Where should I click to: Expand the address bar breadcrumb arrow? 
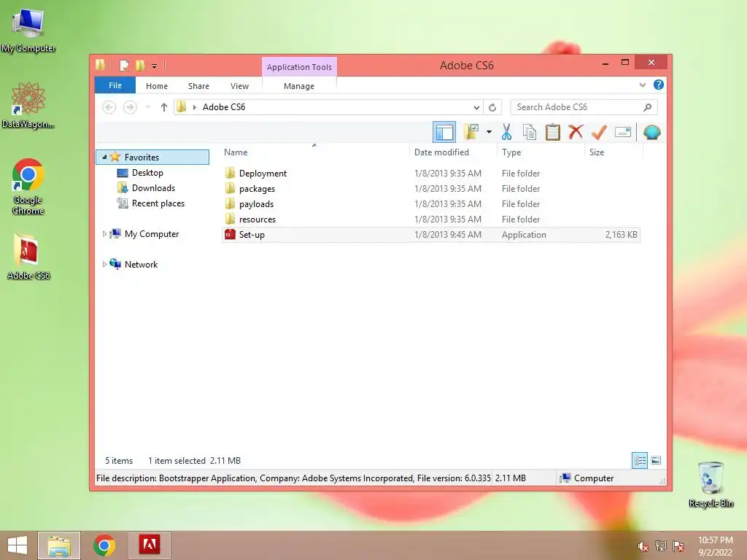[194, 107]
